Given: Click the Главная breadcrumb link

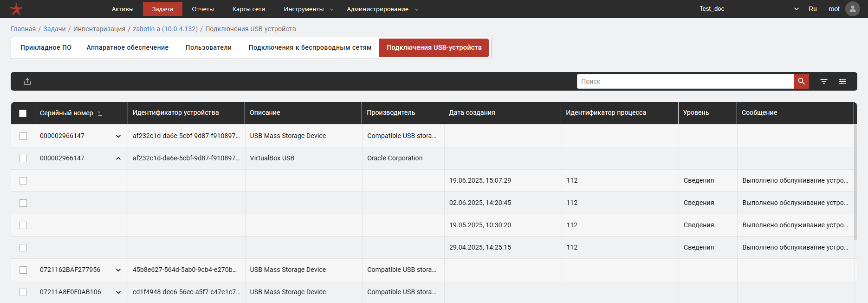Looking at the screenshot, I should pos(23,29).
